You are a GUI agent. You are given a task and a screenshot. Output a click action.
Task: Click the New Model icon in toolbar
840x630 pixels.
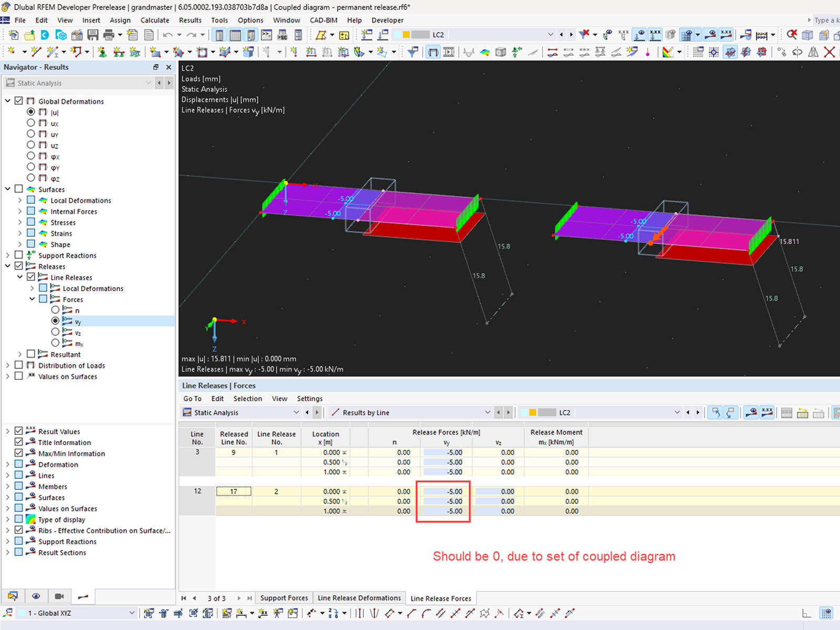[x=13, y=35]
